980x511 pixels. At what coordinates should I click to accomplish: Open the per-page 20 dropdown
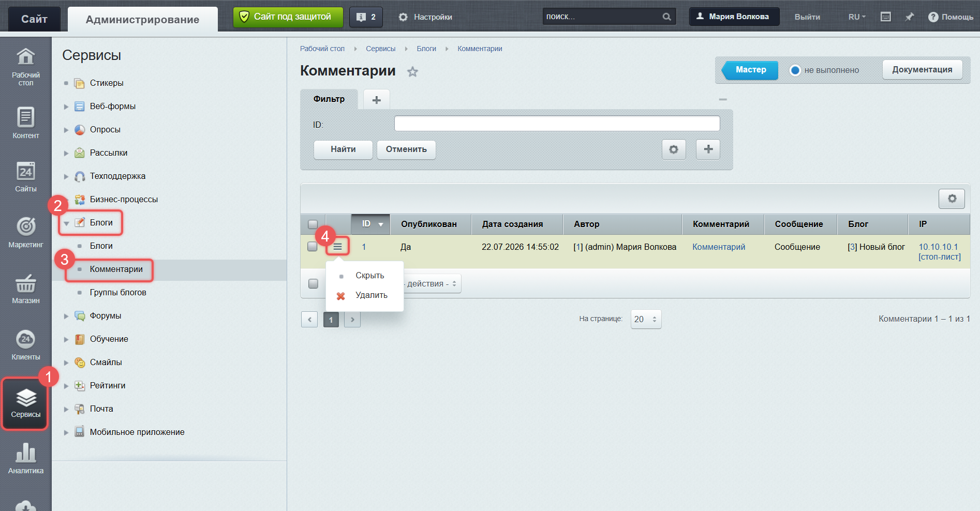point(646,319)
